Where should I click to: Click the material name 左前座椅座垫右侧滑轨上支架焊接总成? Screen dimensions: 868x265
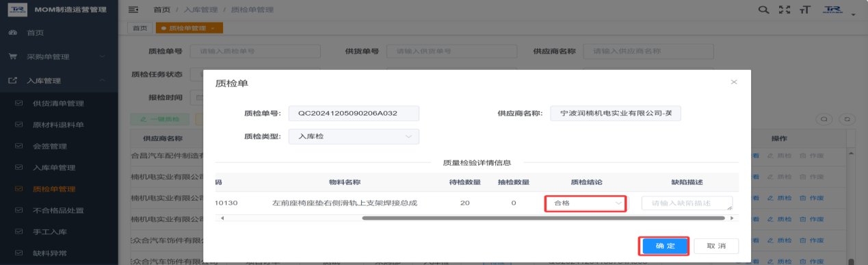point(344,203)
